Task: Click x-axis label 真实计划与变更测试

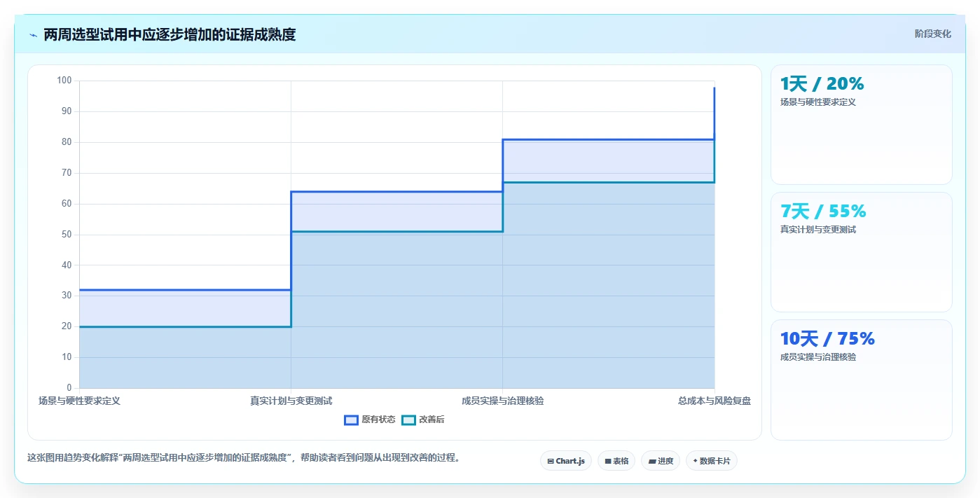Action: click(291, 401)
